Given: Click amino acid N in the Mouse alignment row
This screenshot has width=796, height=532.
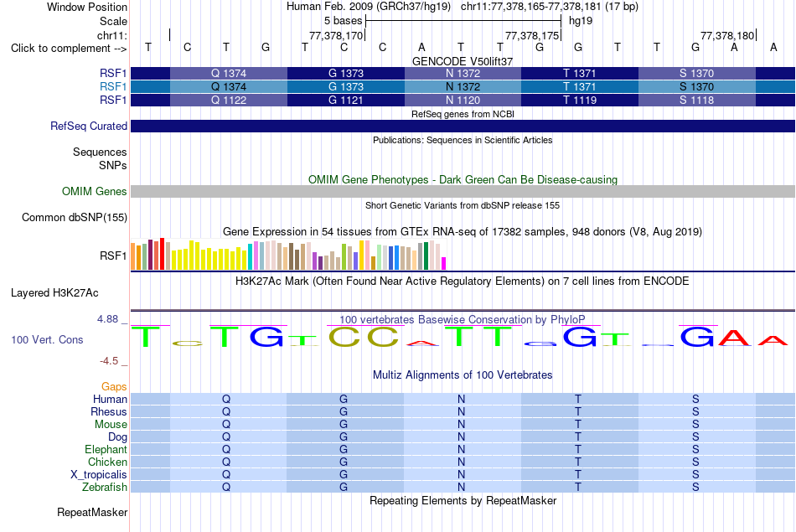Looking at the screenshot, I should (461, 425).
